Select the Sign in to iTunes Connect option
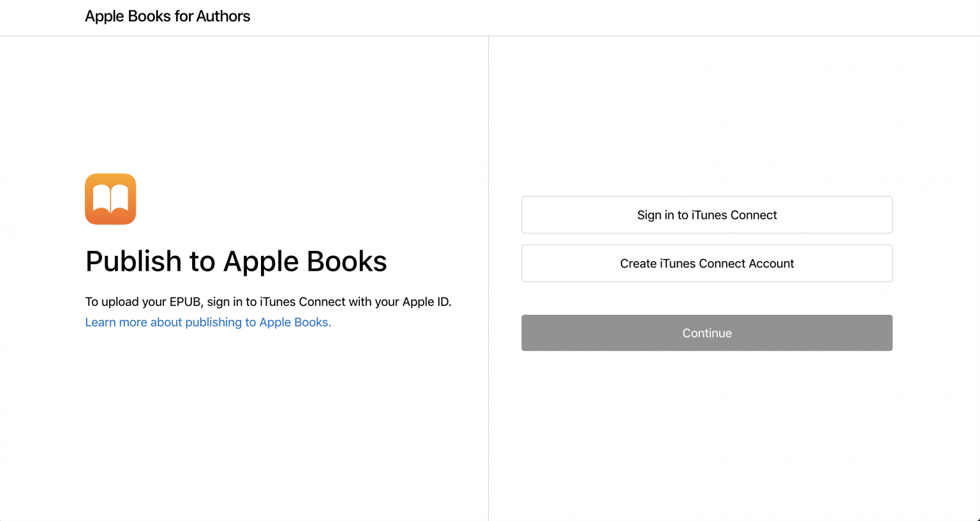 (x=706, y=215)
